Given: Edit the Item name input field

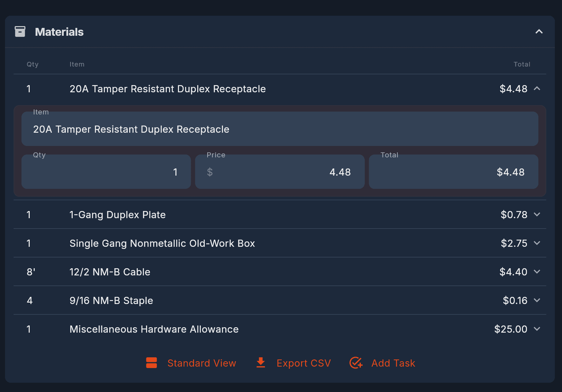Looking at the screenshot, I should click(280, 129).
